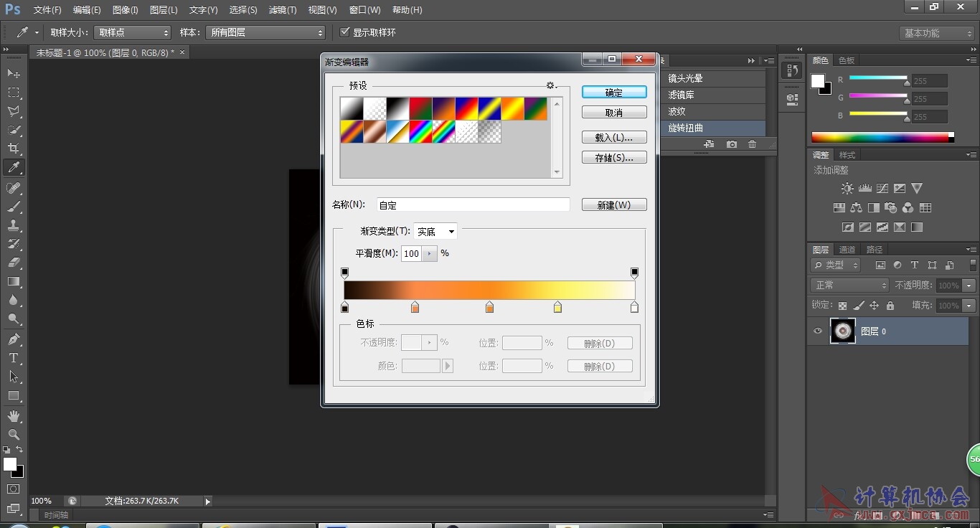
Task: Open the layer blend mode 正常 dropdown
Action: (849, 286)
